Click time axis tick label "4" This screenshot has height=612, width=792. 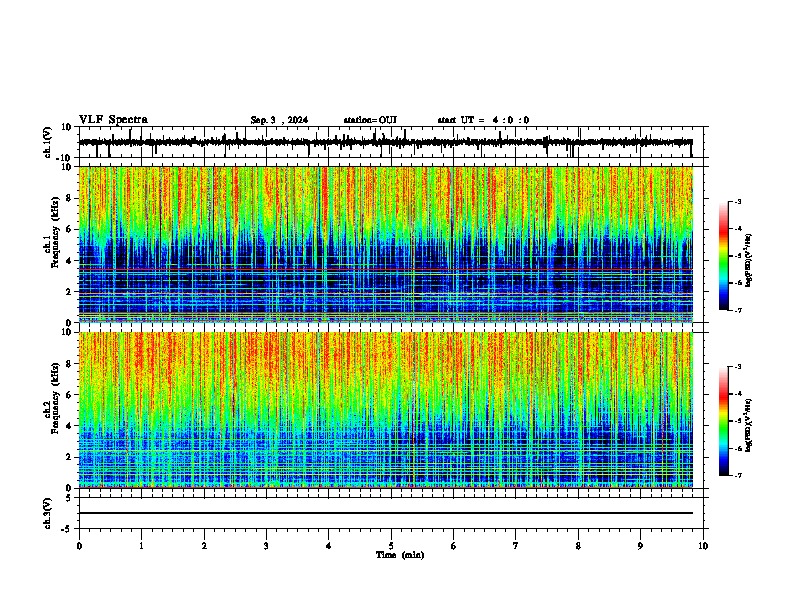pyautogui.click(x=328, y=546)
